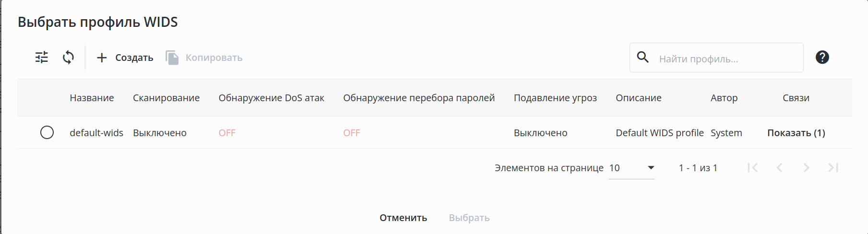This screenshot has height=234, width=868.
Task: Go to next page of results
Action: [x=806, y=168]
